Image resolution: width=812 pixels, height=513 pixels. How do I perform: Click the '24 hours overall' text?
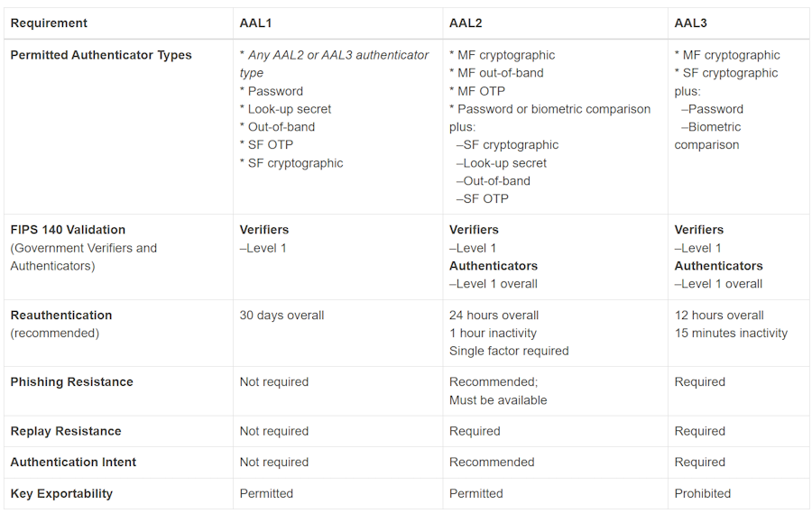(x=494, y=316)
